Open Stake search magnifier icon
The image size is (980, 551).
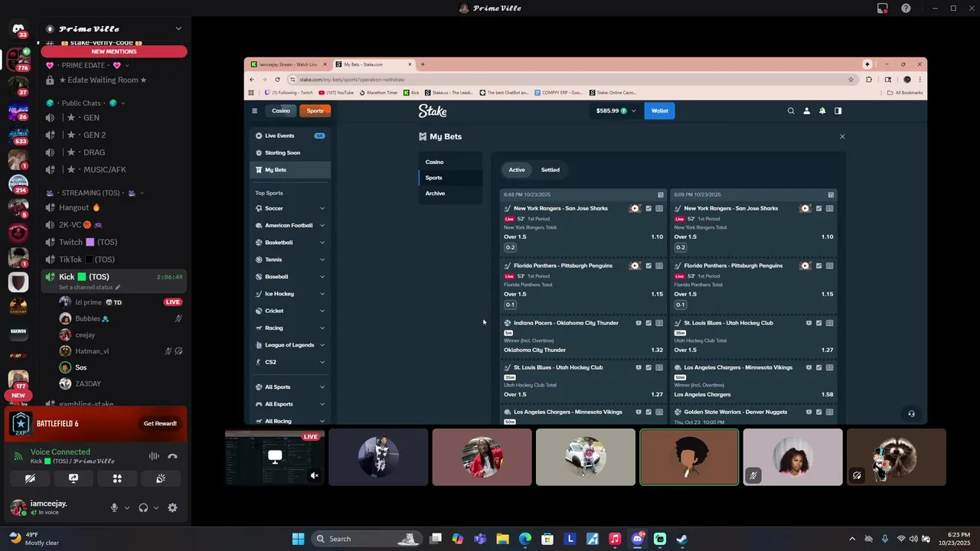coord(791,111)
